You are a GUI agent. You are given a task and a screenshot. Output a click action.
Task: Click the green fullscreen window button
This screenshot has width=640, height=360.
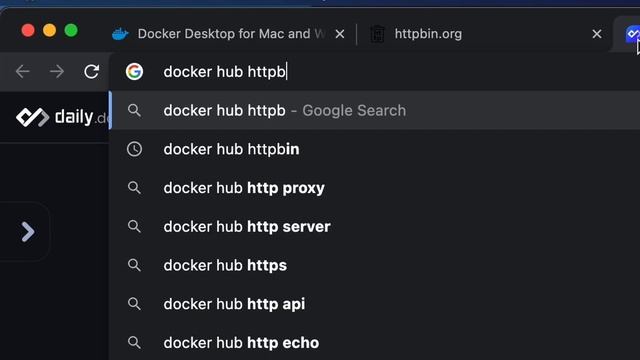pos(71,31)
